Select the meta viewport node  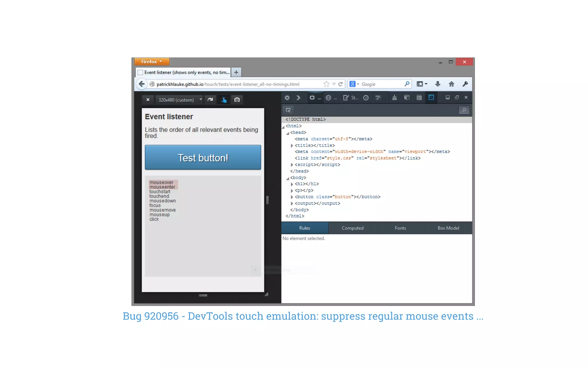pyautogui.click(x=372, y=152)
